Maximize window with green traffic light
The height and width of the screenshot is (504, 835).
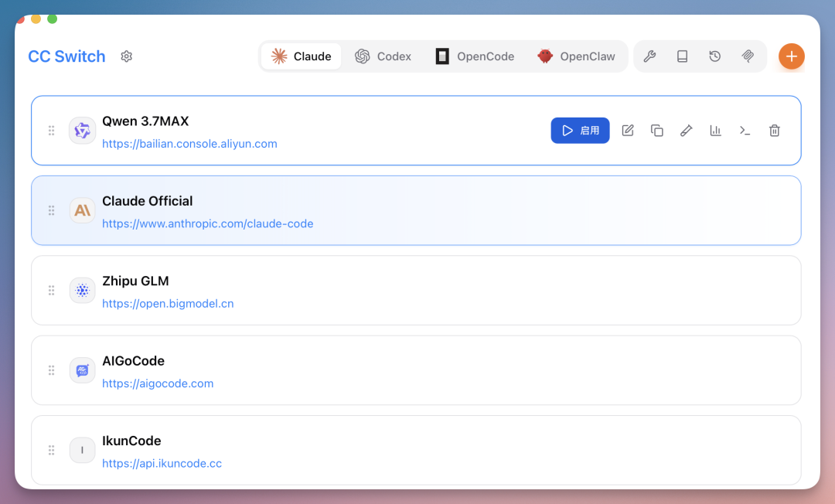pyautogui.click(x=53, y=19)
